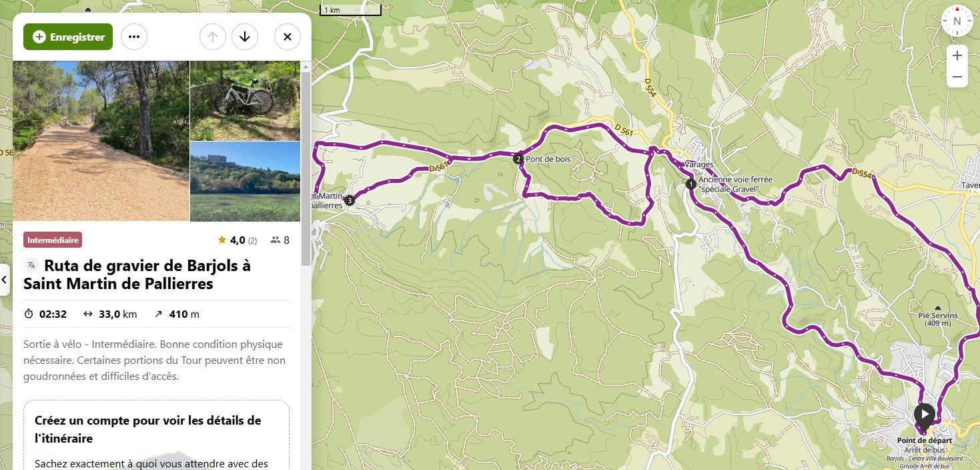Reset map orientation with the compass
The height and width of the screenshot is (470, 980).
957,21
